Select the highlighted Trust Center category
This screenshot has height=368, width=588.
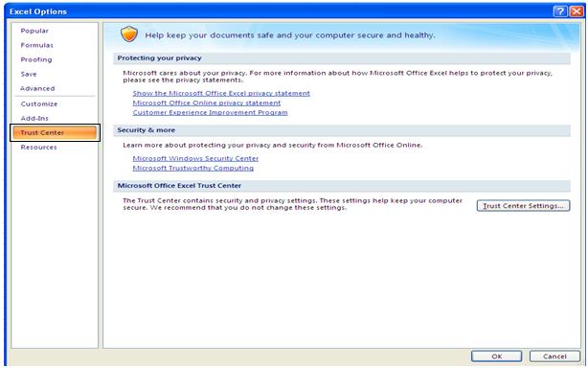(55, 133)
